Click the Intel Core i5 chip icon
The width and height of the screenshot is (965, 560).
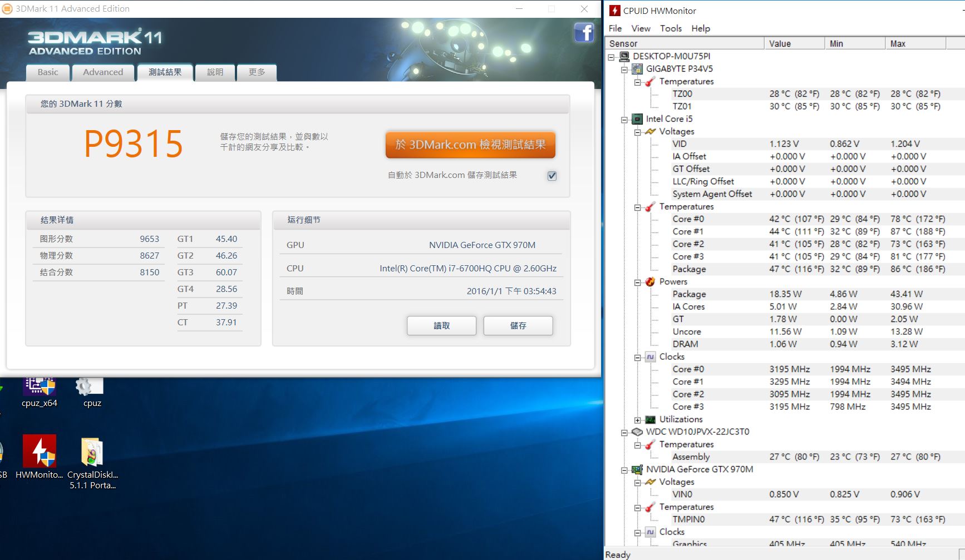click(637, 119)
